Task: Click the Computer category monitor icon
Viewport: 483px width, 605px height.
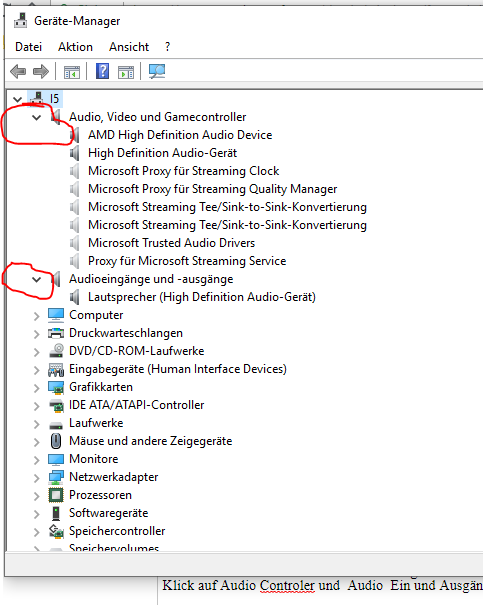Action: click(x=56, y=315)
